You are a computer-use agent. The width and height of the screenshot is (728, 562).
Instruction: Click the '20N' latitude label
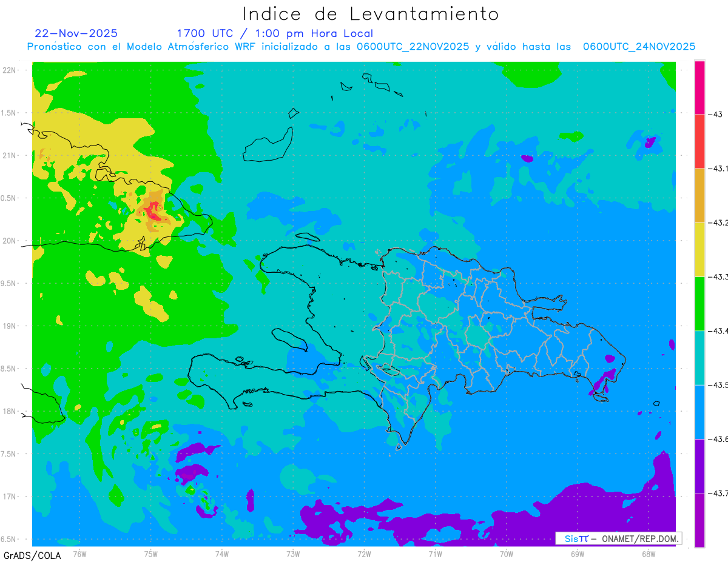[10, 241]
